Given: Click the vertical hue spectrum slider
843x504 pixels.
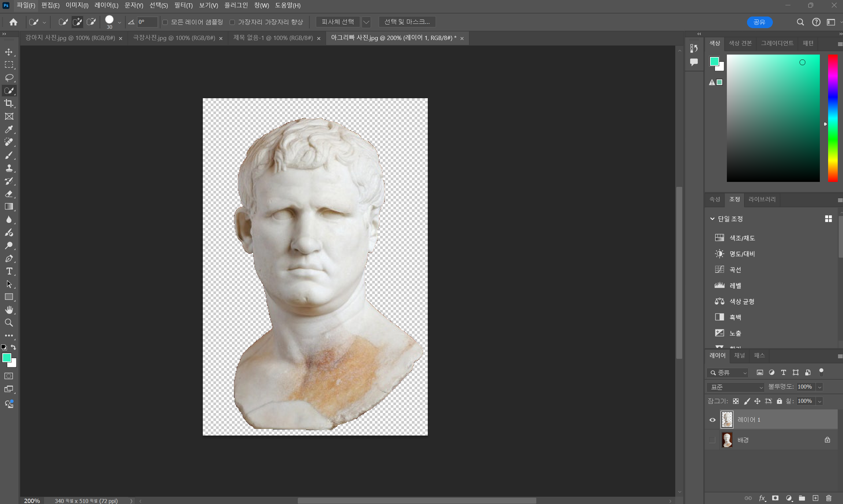Looking at the screenshot, I should 832,118.
